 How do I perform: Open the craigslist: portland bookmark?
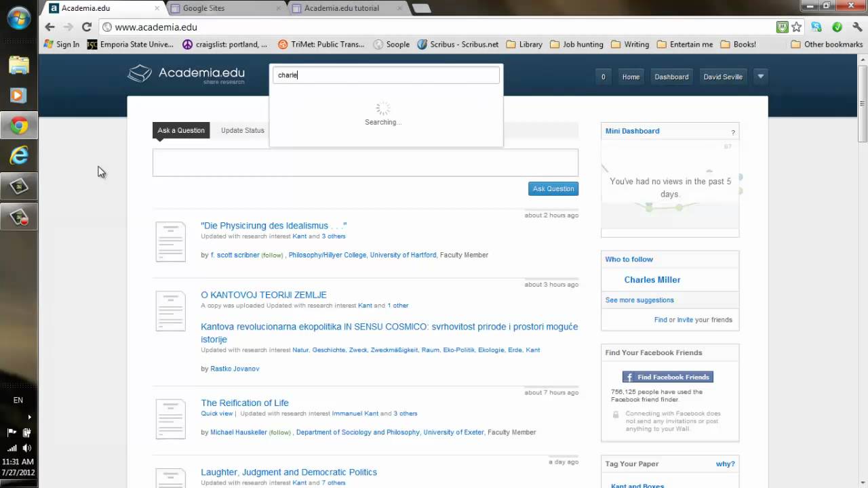click(224, 44)
